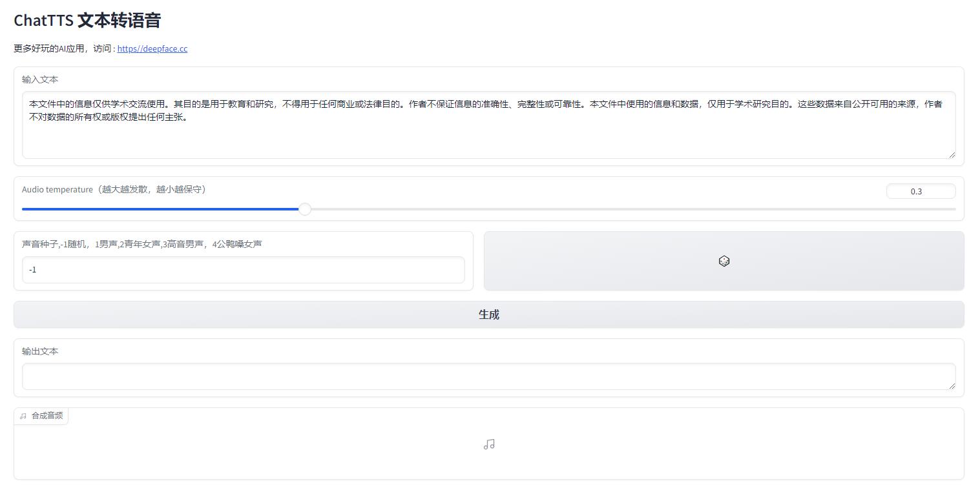This screenshot has height=492, width=980.
Task: Click the 输出文本 label
Action: 40,351
